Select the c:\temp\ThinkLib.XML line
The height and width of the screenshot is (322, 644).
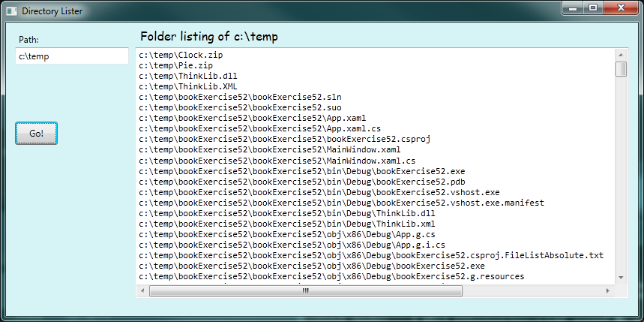(x=188, y=87)
